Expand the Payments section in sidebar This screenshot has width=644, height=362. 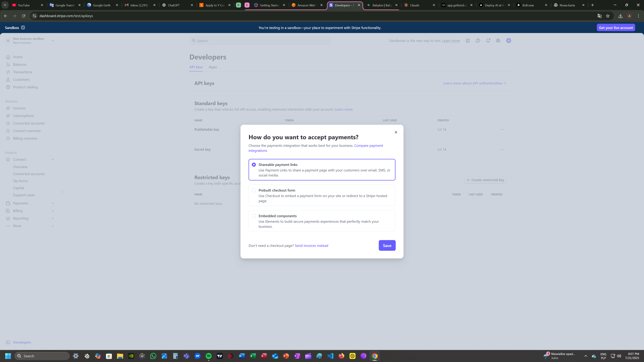(53, 203)
